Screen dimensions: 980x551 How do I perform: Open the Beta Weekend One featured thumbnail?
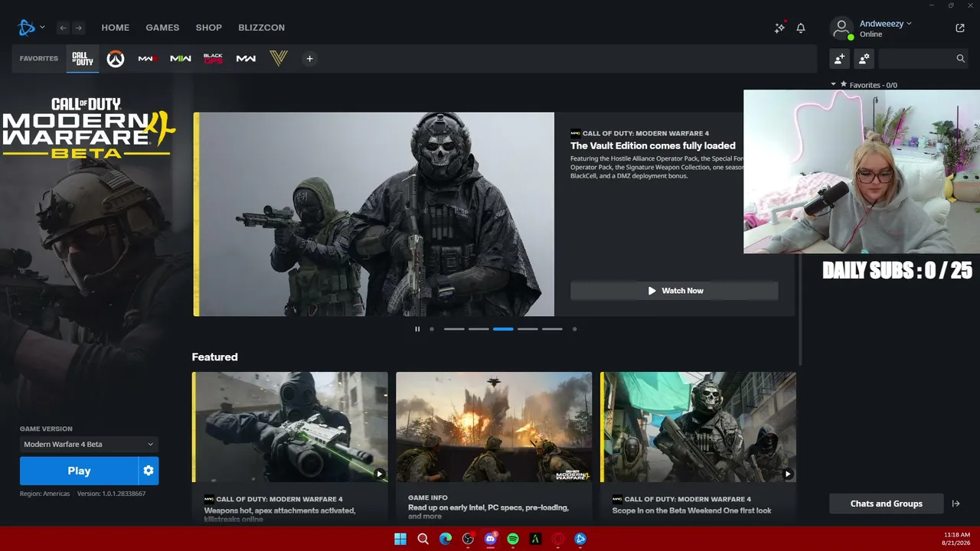point(698,427)
